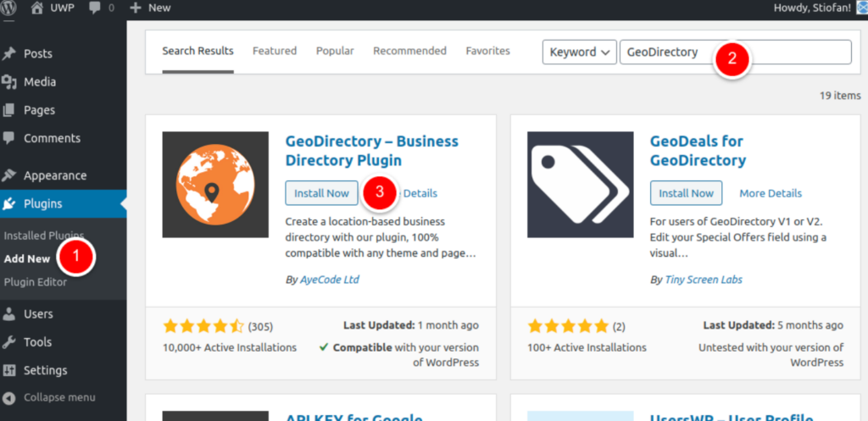
Task: Open More Details for GeoDeals plugin
Action: click(771, 194)
